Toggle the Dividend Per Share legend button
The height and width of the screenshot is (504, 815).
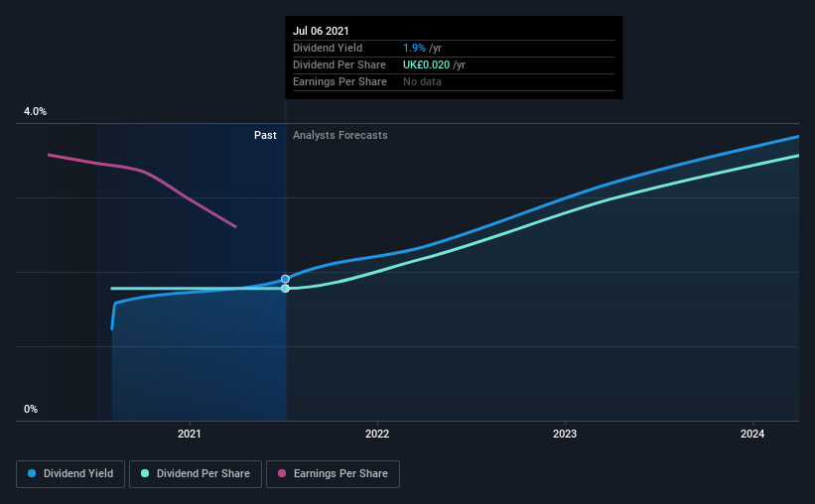(196, 474)
